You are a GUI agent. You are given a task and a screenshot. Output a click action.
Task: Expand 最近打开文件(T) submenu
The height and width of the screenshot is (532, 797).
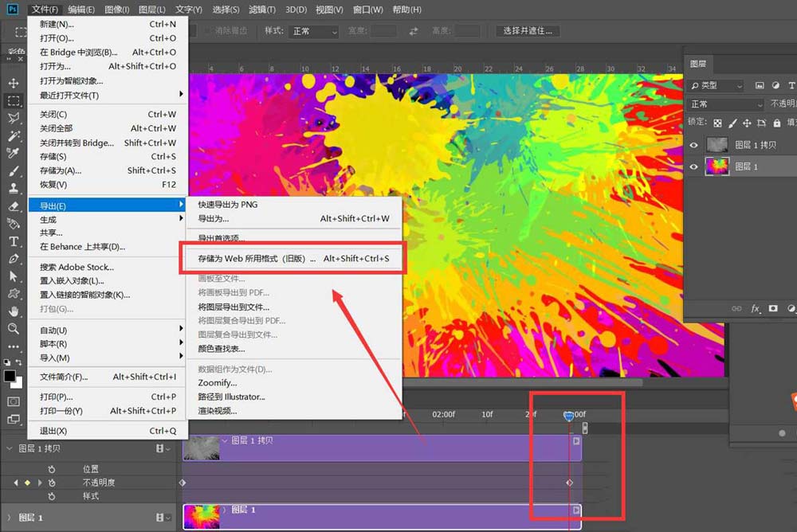tap(108, 95)
